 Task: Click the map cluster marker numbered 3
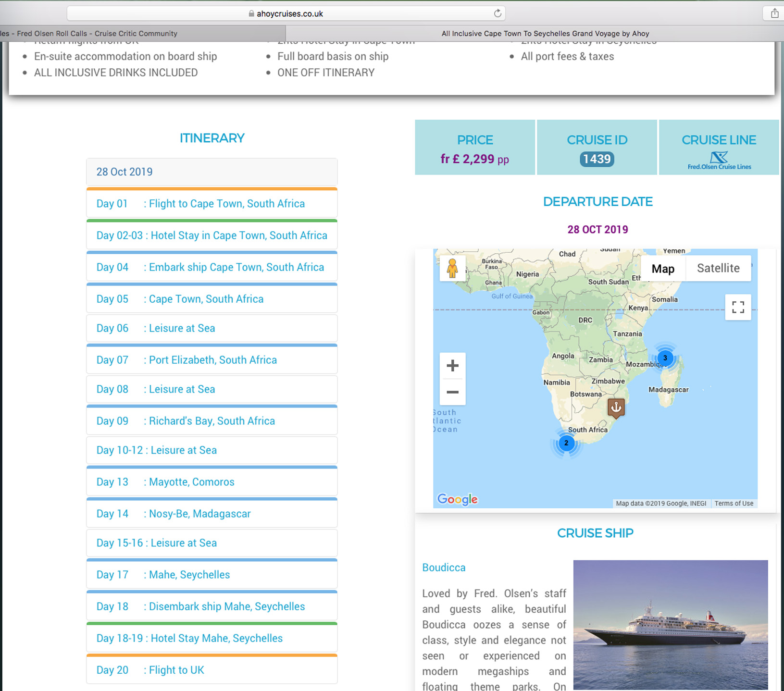coord(665,358)
